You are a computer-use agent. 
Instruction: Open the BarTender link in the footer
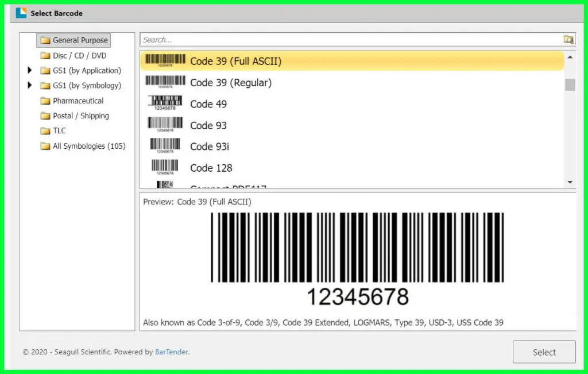click(171, 352)
